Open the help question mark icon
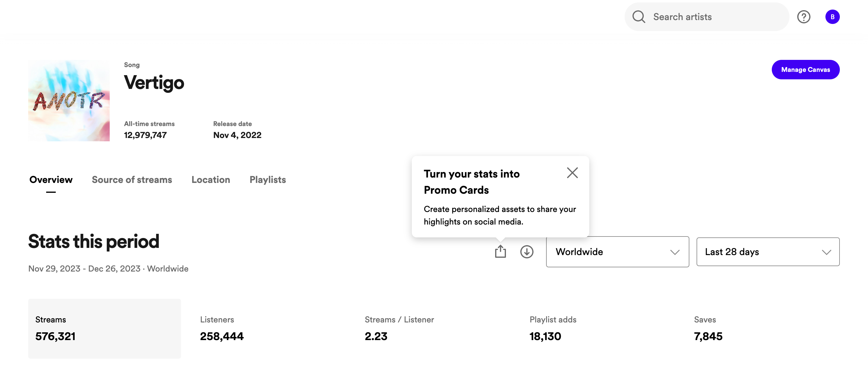Screen dimensions: 868x379 (804, 17)
